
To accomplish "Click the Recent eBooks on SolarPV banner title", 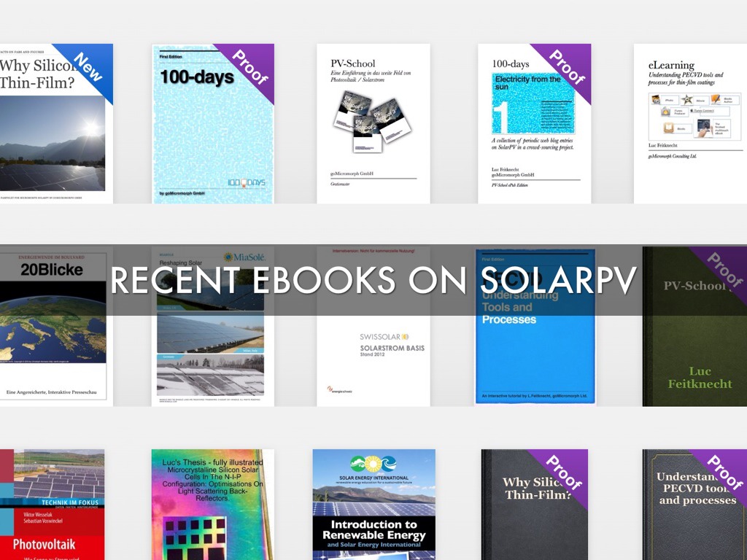I will pos(373,280).
